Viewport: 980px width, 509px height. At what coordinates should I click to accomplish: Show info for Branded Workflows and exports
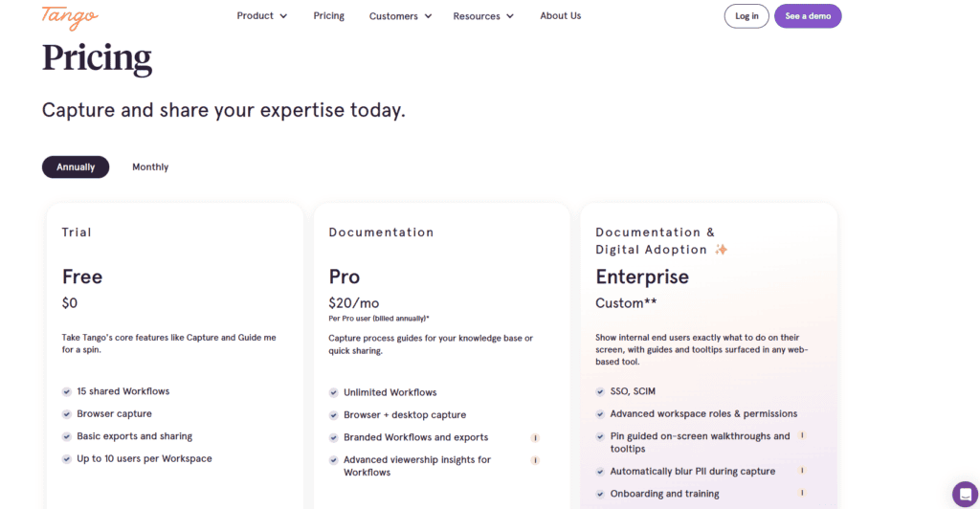pyautogui.click(x=535, y=438)
